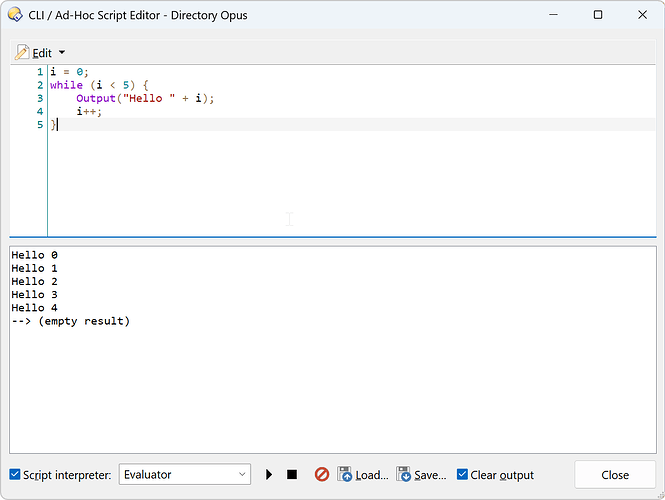Maximize the Script Editor window
The width and height of the screenshot is (665, 500).
tap(598, 15)
